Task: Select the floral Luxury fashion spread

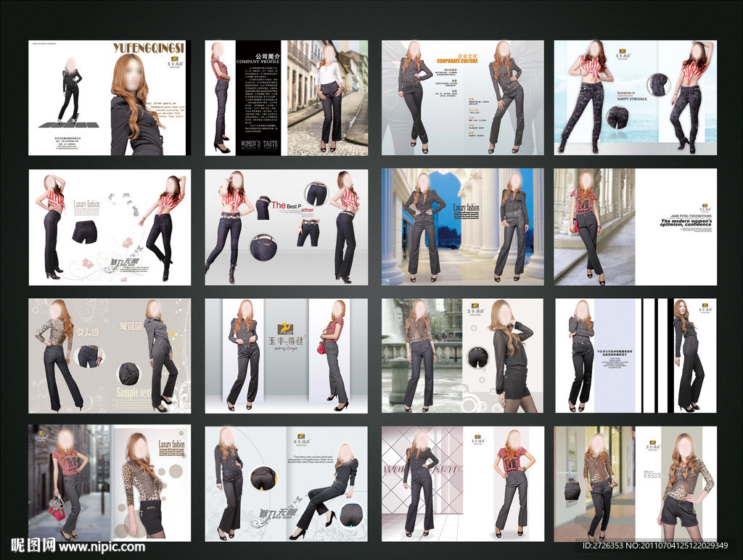Action: tap(110, 228)
